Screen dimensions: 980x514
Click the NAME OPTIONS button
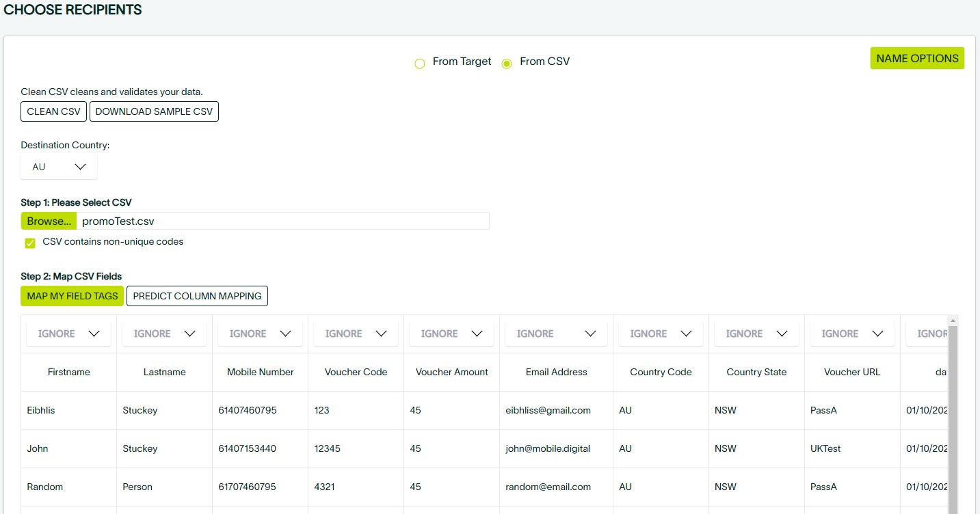[917, 59]
